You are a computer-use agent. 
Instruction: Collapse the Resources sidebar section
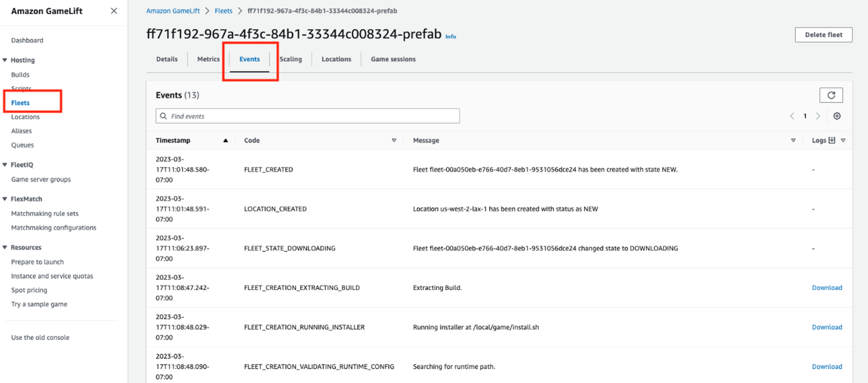click(x=5, y=248)
